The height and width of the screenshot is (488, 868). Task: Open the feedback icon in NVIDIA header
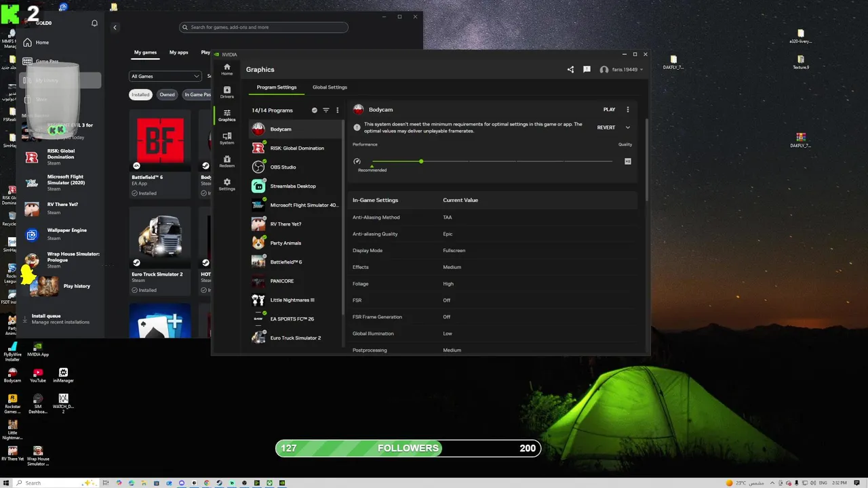pos(587,69)
